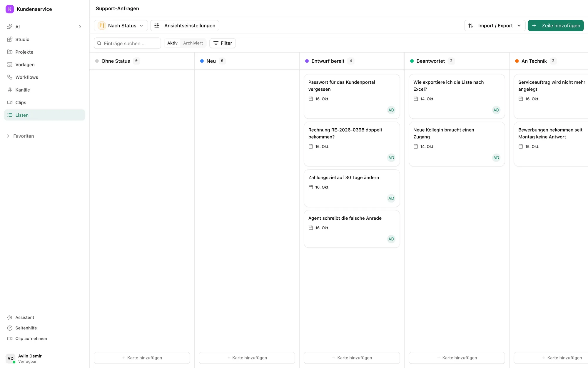Click the purple K workspace logo
Viewport: 588px width, 368px height.
[x=10, y=9]
